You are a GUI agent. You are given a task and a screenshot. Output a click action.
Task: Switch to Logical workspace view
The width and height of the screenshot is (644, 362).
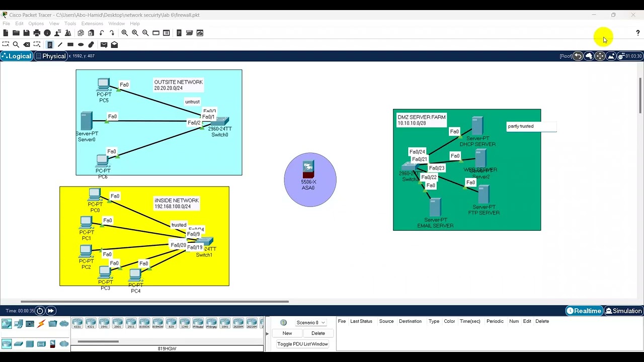[x=17, y=56]
